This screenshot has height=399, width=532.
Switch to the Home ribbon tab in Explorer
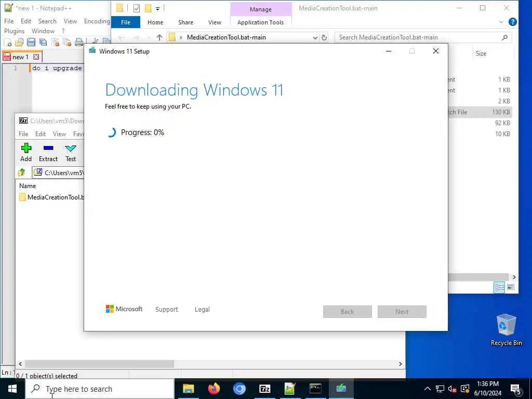(155, 22)
